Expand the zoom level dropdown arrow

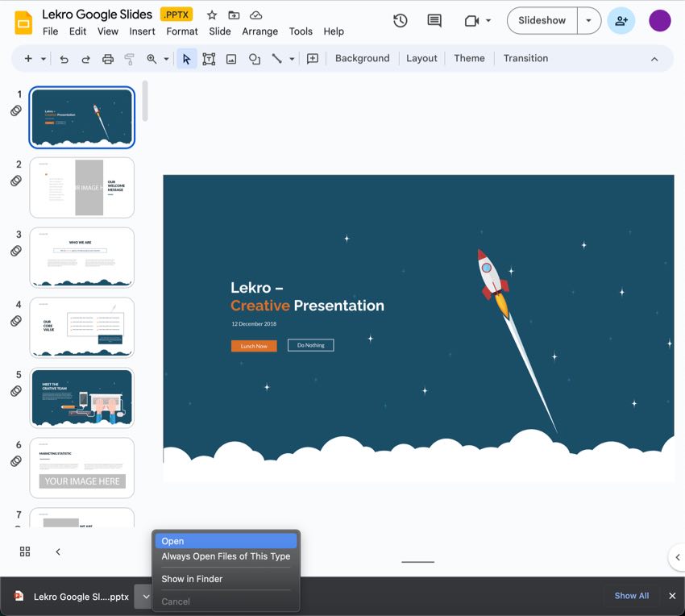tap(167, 59)
